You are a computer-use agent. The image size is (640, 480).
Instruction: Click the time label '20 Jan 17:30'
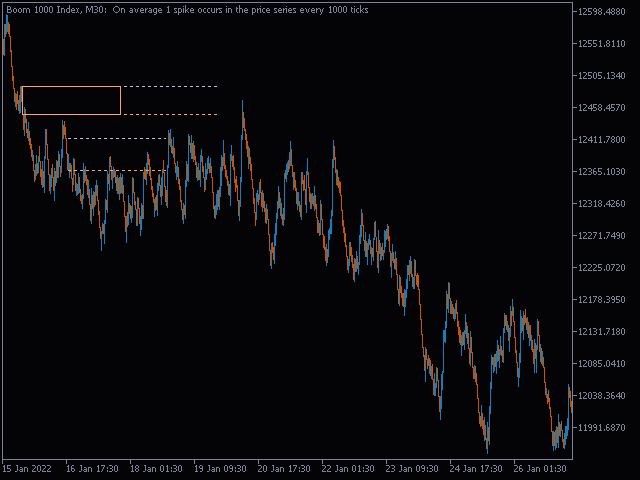click(x=284, y=469)
